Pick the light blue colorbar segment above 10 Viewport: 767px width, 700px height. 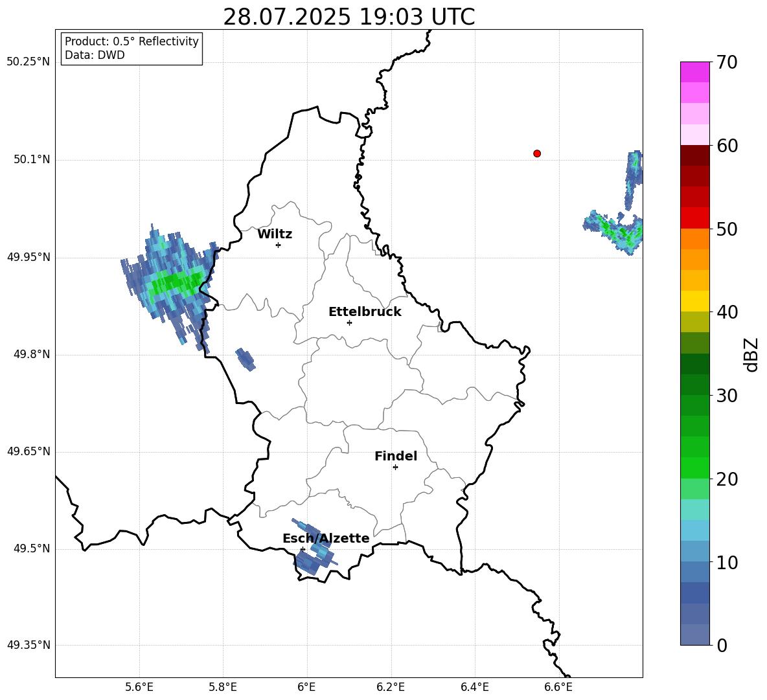694,552
